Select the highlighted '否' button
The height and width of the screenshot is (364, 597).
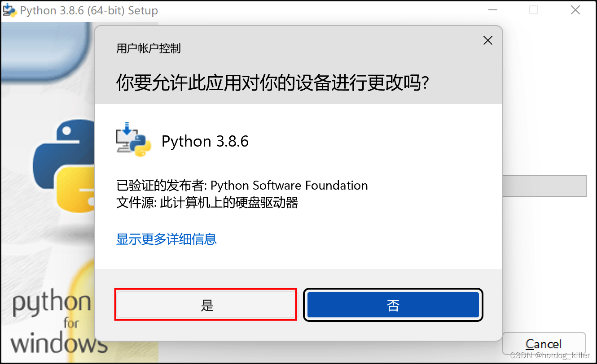pyautogui.click(x=393, y=305)
